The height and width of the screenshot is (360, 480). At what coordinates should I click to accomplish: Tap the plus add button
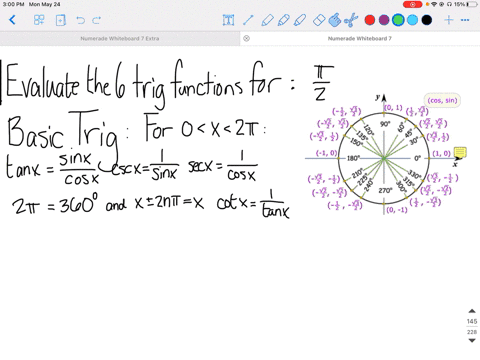click(449, 20)
